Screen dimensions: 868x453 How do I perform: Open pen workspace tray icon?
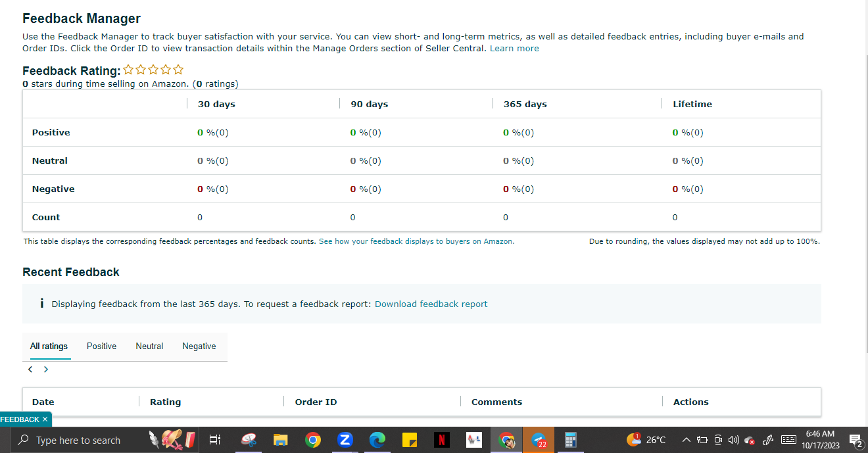[767, 440]
